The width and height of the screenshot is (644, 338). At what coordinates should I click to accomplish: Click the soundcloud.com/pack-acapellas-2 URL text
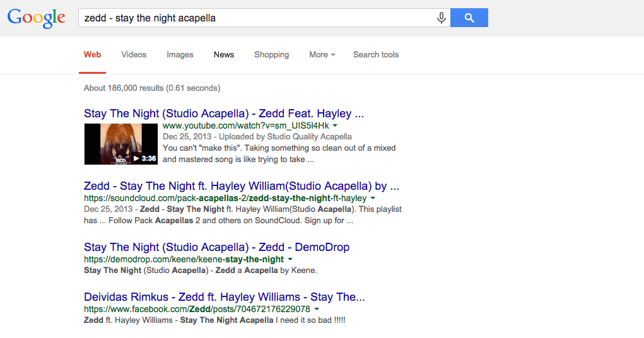[225, 199]
